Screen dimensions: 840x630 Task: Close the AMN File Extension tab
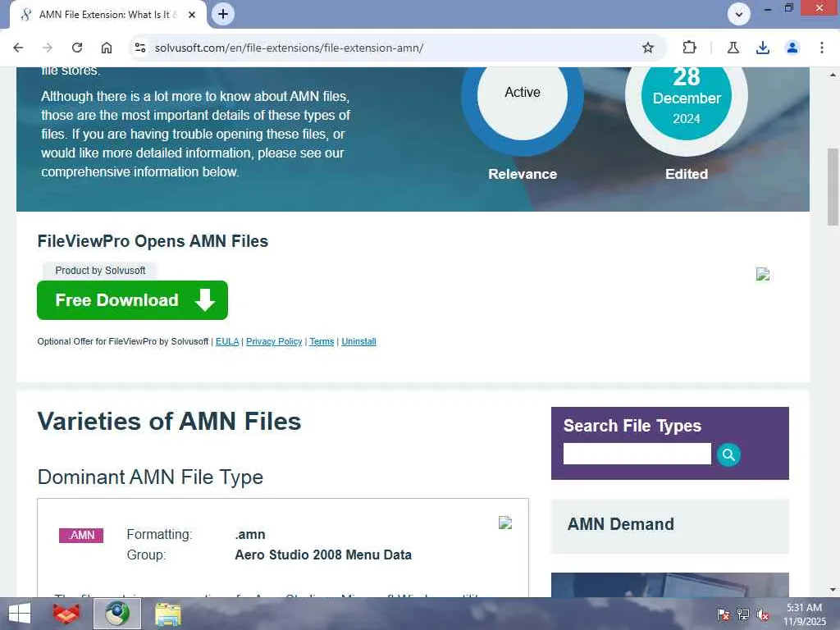192,15
